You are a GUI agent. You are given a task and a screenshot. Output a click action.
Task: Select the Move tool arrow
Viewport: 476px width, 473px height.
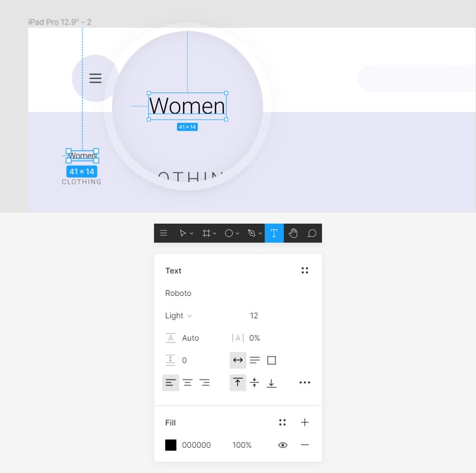pyautogui.click(x=183, y=233)
